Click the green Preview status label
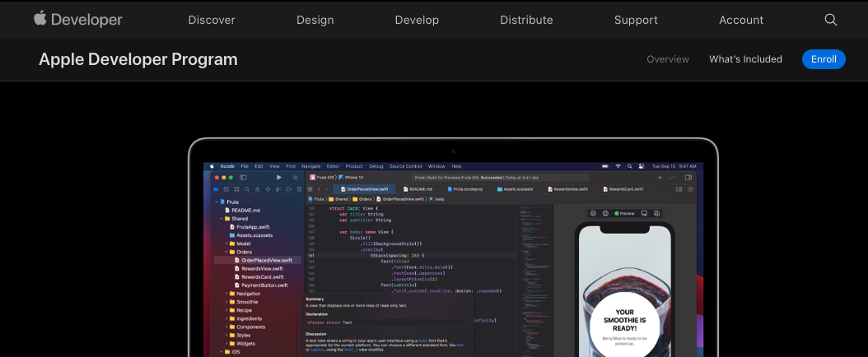This screenshot has width=868, height=357. click(x=624, y=213)
